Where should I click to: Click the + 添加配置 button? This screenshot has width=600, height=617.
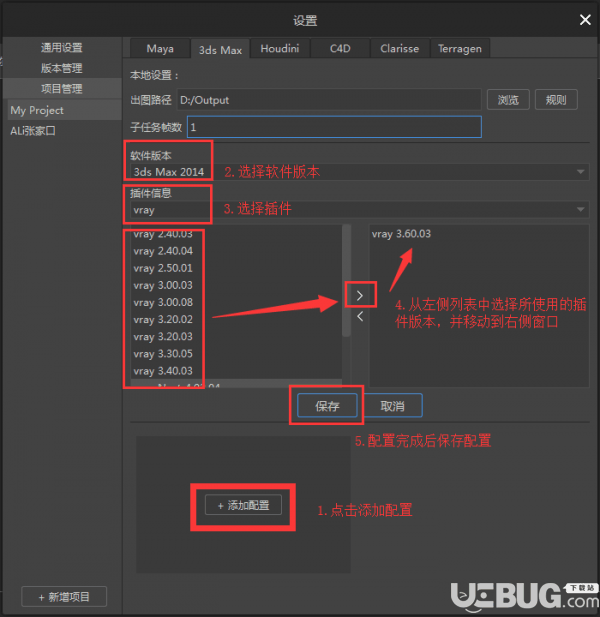(x=243, y=505)
